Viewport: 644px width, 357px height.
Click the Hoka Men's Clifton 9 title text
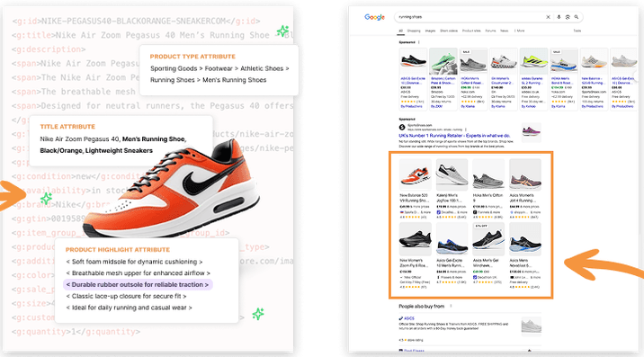tap(488, 198)
